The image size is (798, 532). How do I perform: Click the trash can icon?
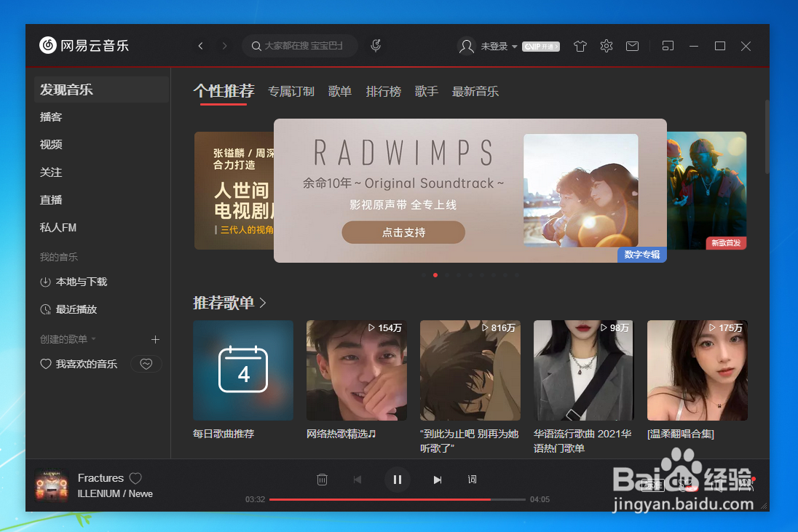tap(322, 480)
